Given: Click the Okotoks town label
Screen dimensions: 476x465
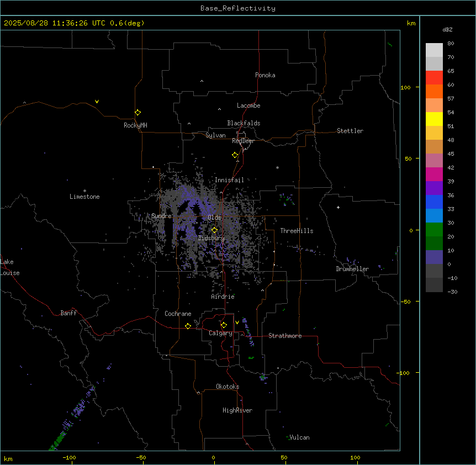Looking at the screenshot, I should coord(228,387).
